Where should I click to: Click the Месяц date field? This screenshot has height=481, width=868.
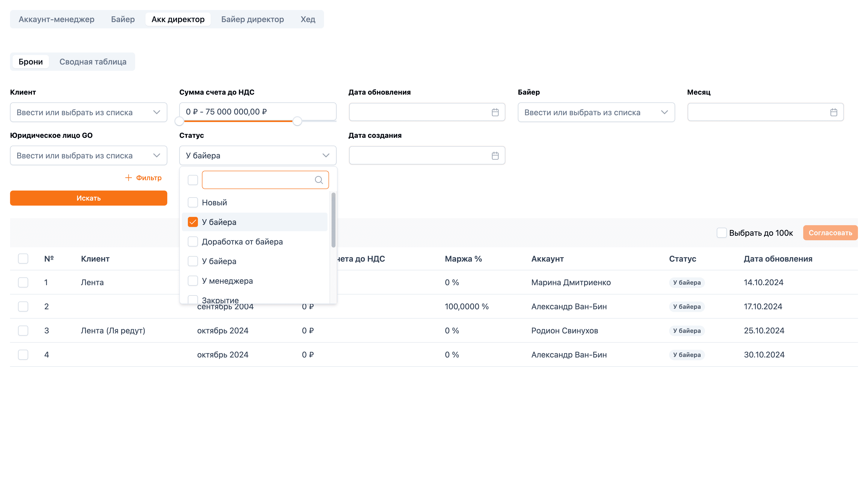pyautogui.click(x=766, y=112)
